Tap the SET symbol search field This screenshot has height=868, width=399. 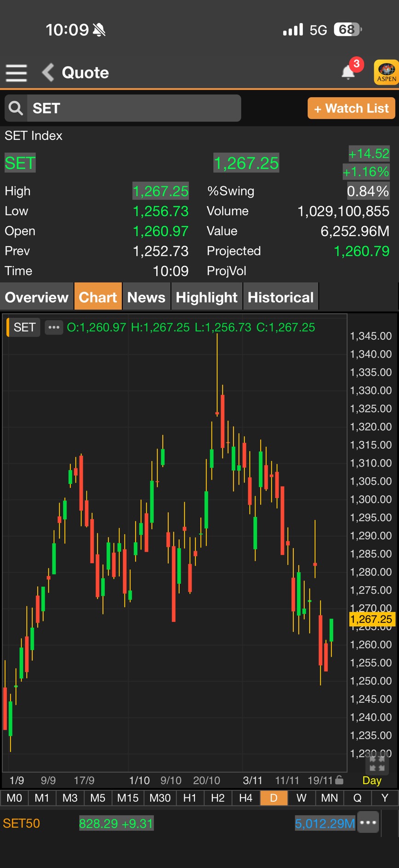(x=133, y=109)
